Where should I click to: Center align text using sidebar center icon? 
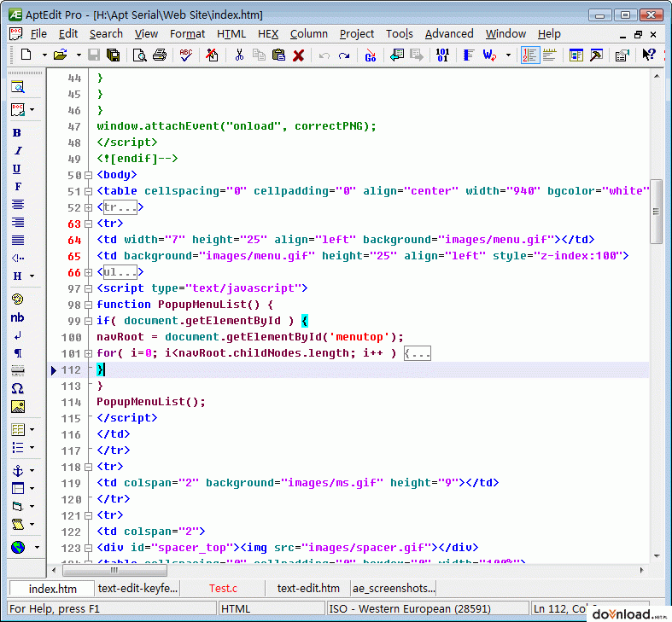tap(18, 204)
